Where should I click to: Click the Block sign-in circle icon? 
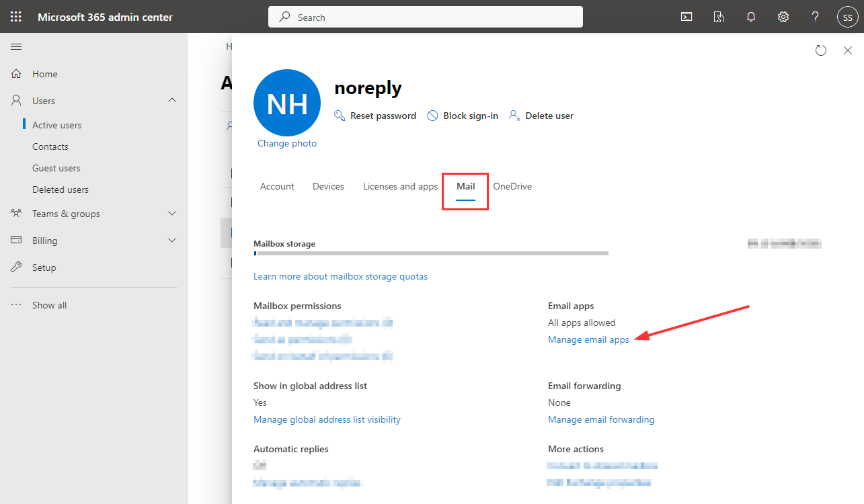click(x=433, y=116)
